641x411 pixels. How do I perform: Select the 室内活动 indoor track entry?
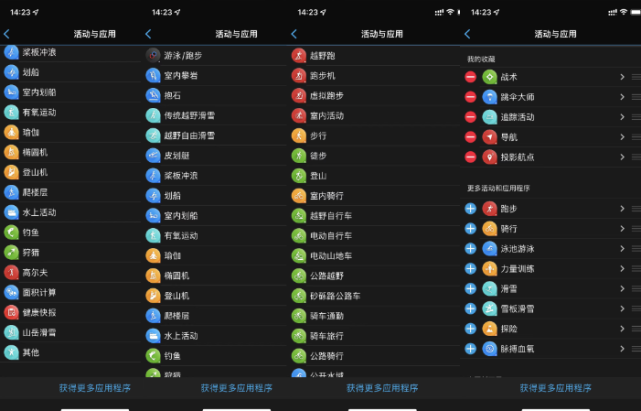[375, 115]
